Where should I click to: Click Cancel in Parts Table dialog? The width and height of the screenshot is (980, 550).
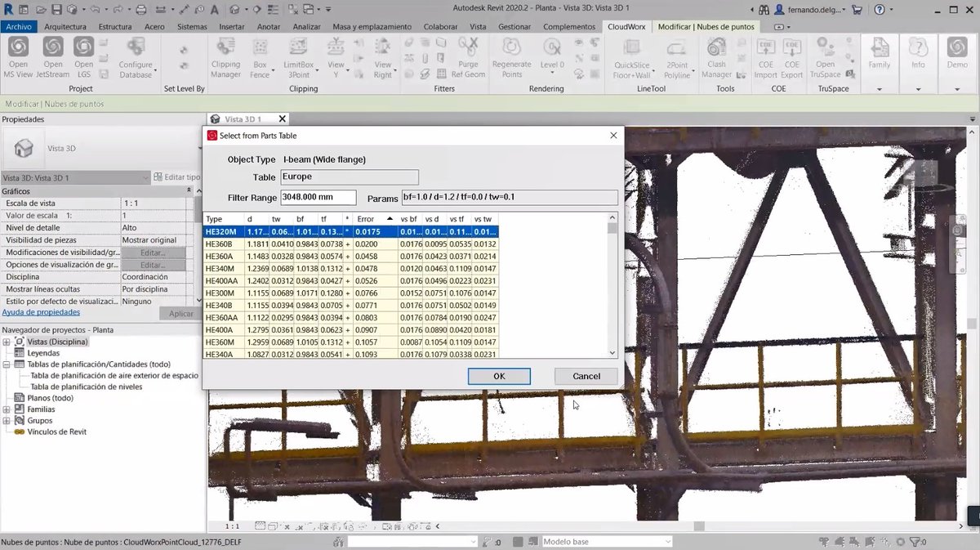coord(586,376)
